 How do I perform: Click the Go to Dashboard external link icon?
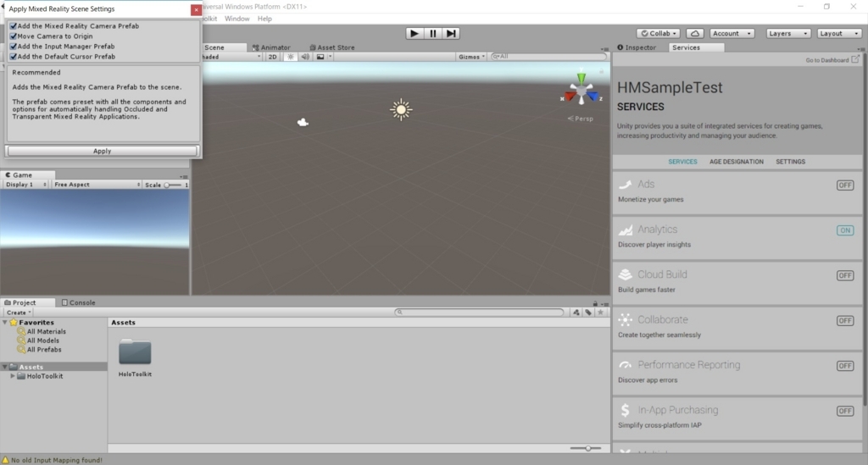point(855,59)
